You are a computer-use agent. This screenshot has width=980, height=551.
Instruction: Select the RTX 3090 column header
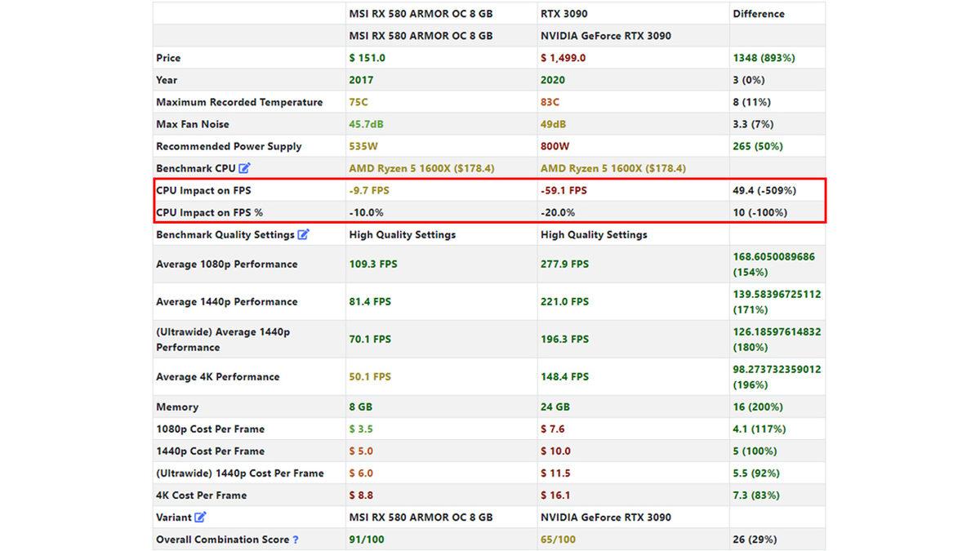(563, 14)
